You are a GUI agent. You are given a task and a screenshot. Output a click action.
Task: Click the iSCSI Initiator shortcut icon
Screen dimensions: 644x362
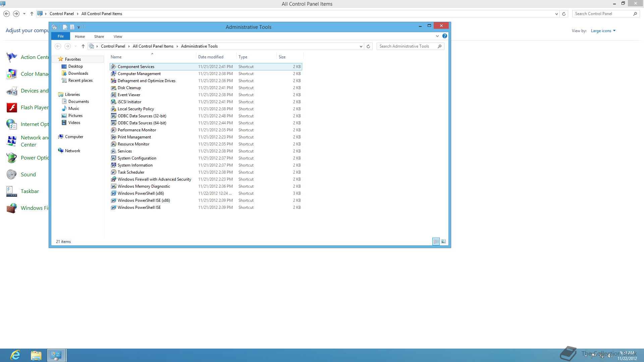113,102
